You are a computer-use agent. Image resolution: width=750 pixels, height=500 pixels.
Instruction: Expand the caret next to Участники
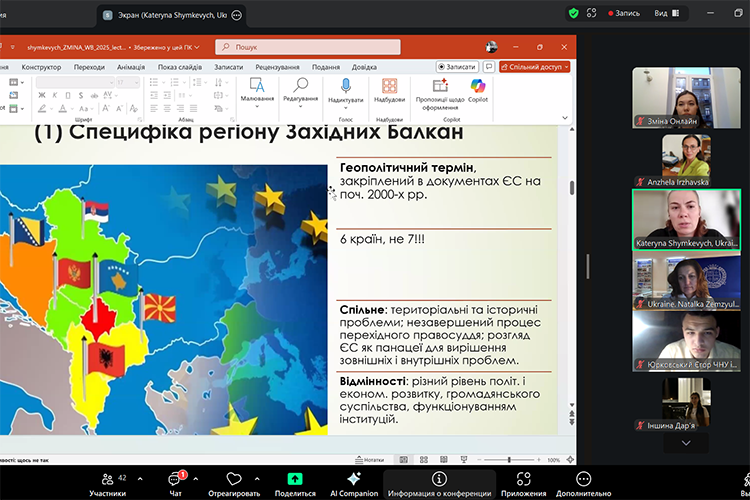tap(138, 479)
